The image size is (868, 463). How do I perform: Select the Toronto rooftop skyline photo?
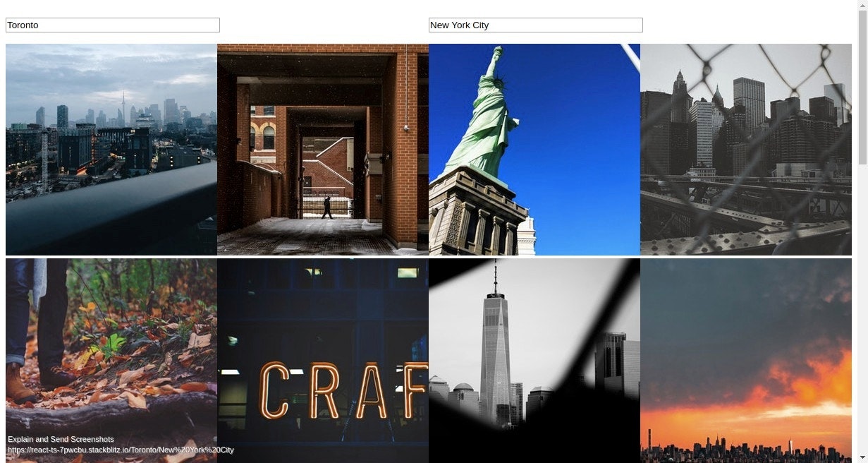[111, 150]
